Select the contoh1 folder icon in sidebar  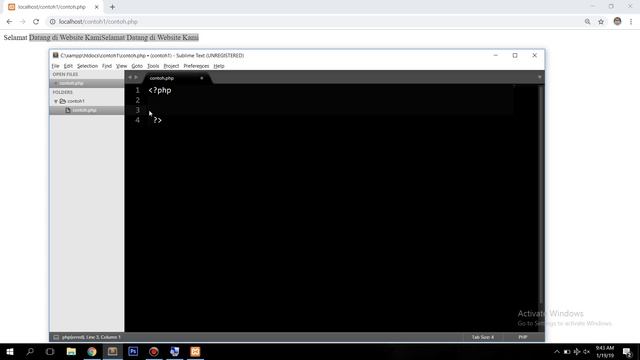click(x=62, y=101)
